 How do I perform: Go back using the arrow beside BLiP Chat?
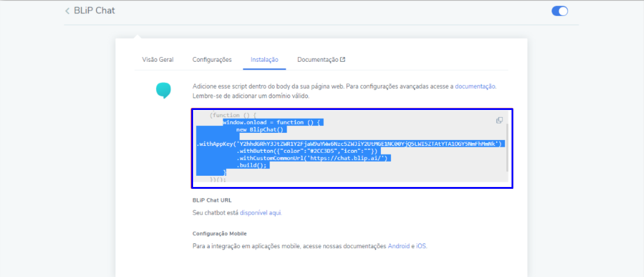(67, 11)
